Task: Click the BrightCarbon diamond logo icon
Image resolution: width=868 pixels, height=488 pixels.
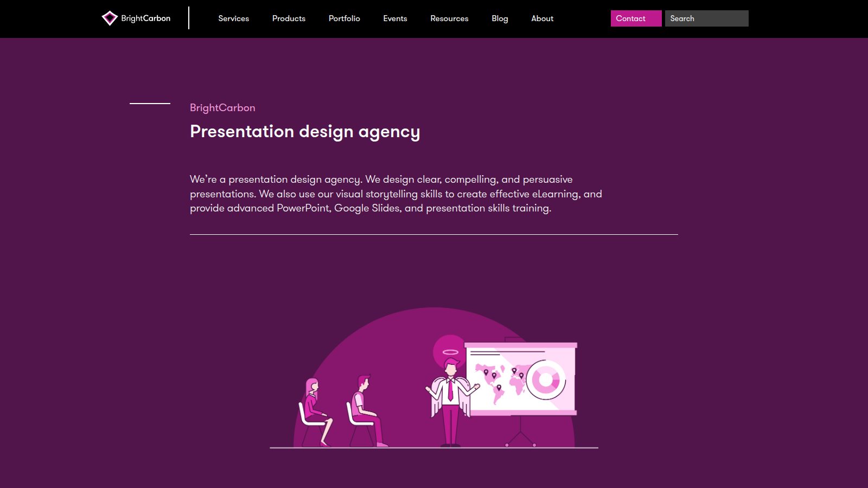Action: (110, 18)
